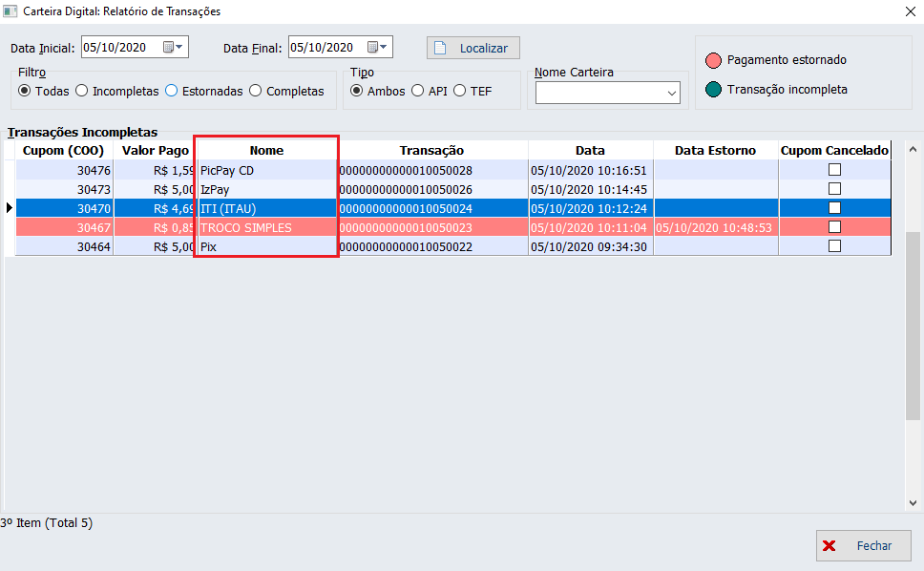Sort by the Nome column header

click(x=266, y=150)
